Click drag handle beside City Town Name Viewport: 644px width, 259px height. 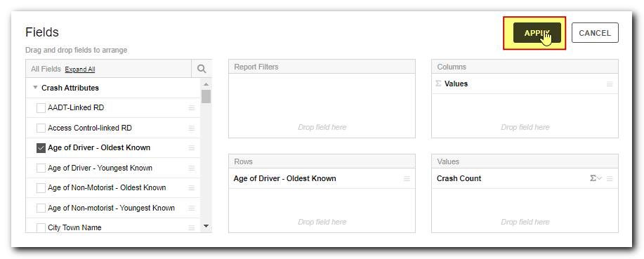point(192,228)
